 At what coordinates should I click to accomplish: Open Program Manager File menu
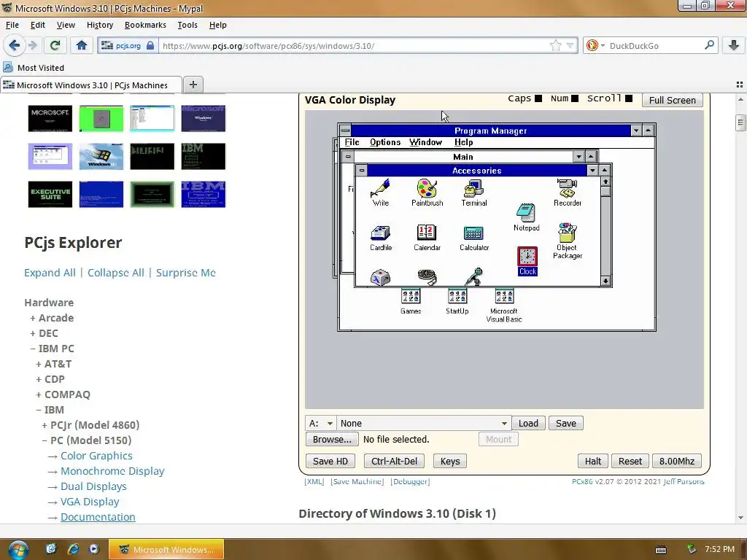pos(352,142)
